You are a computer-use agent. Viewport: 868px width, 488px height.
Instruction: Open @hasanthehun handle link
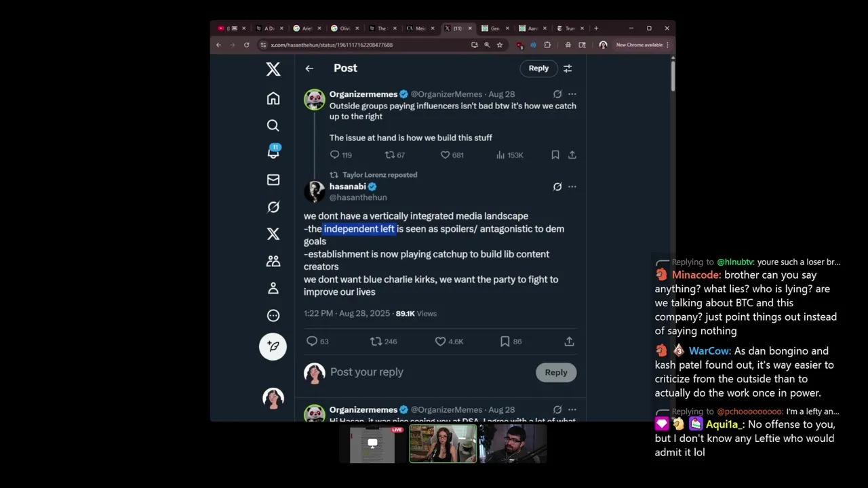click(358, 197)
